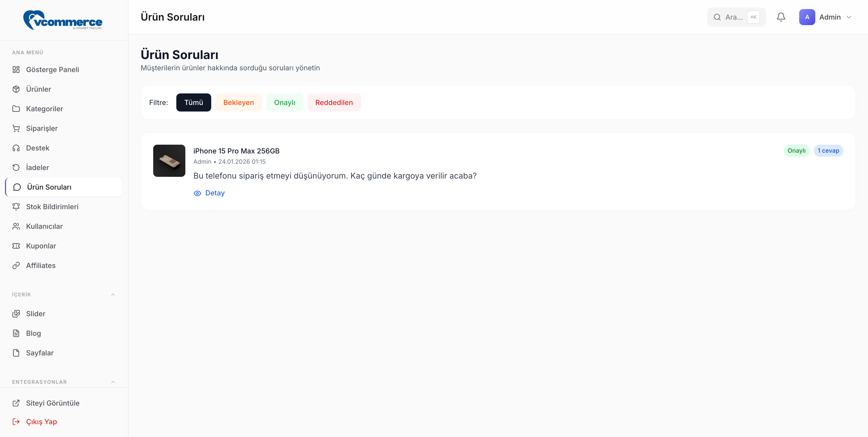868x437 pixels.
Task: Click the Destek headset icon
Action: [x=16, y=148]
